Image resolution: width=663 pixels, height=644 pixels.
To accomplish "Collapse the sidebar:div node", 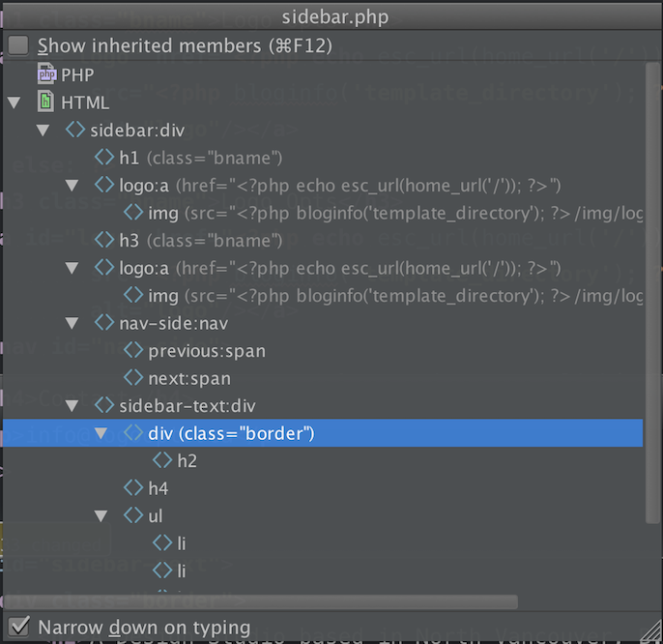I will point(43,131).
